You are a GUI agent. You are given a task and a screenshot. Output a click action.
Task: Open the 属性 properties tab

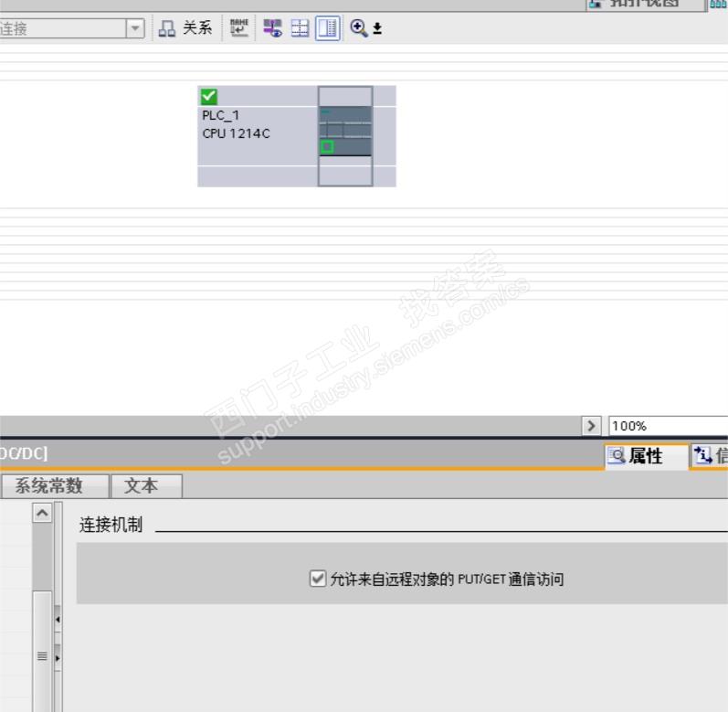point(646,455)
